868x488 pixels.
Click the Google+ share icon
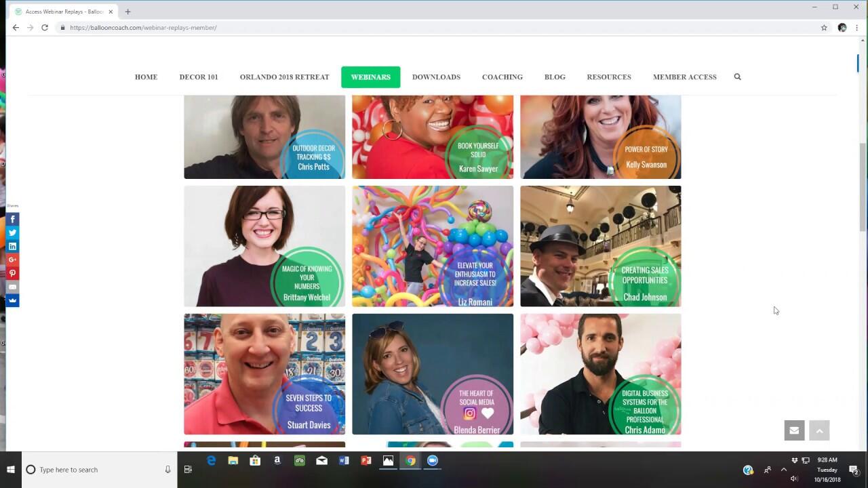coord(12,260)
